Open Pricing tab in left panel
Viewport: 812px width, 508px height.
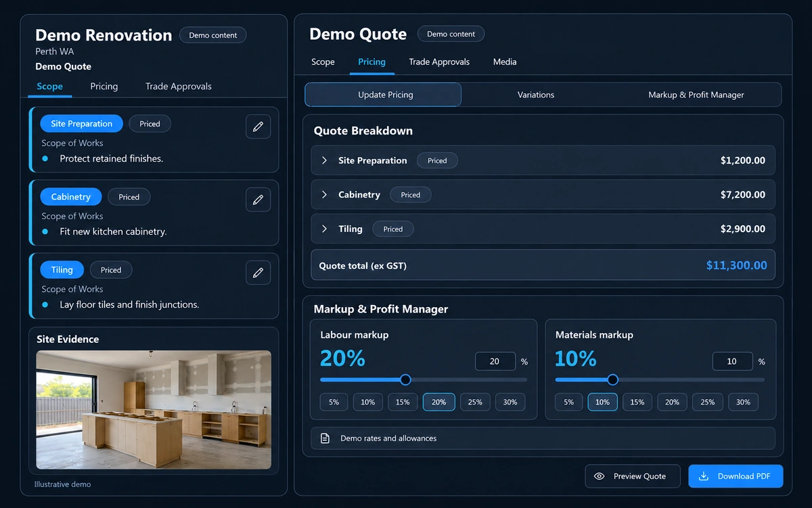coord(104,87)
